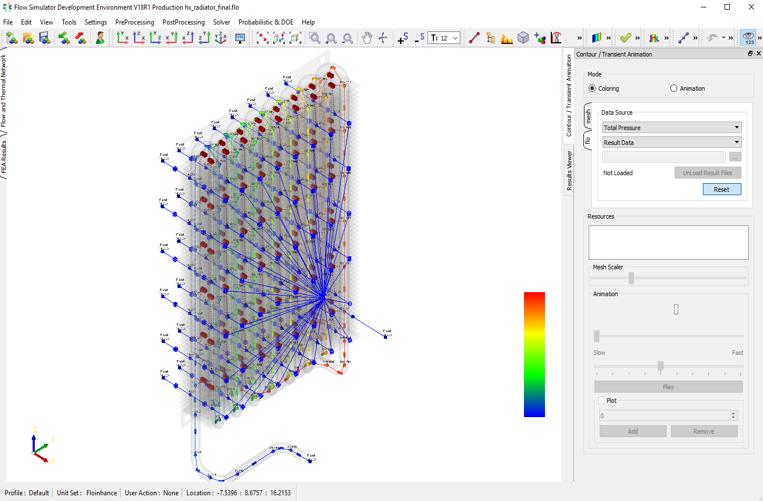Enable the Plot checkbox
This screenshot has width=763, height=501.
[x=601, y=400]
